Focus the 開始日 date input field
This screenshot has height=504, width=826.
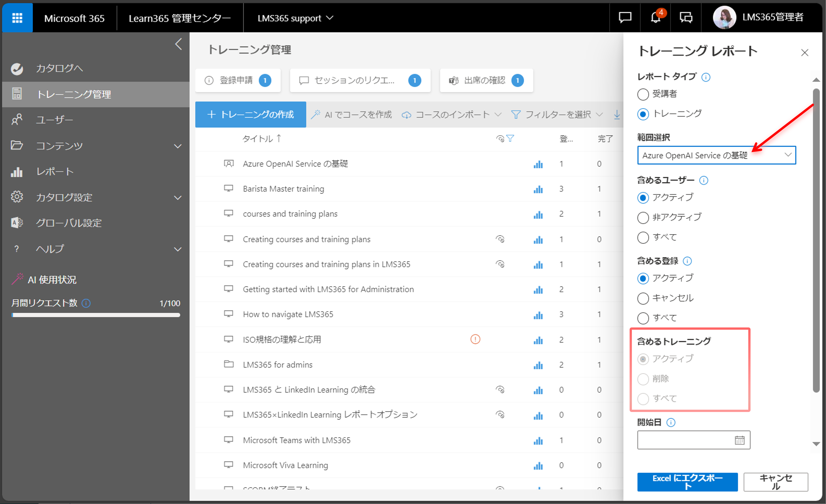point(693,440)
